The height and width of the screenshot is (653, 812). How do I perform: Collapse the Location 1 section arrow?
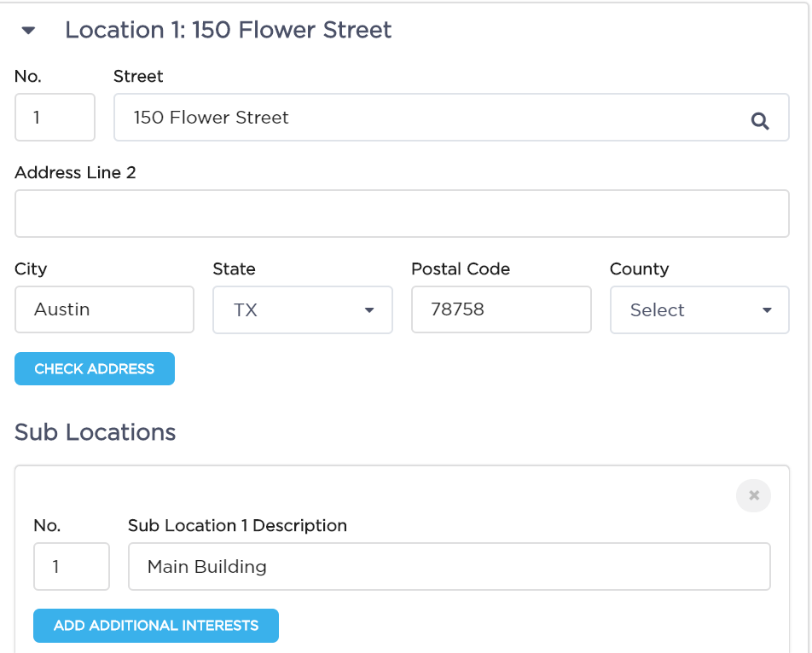[28, 31]
